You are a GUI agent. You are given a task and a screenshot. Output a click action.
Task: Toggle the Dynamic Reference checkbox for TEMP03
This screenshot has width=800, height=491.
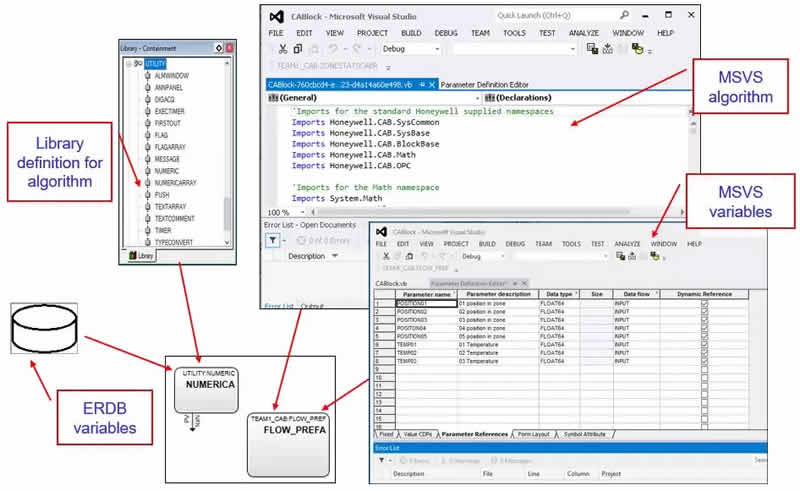coord(705,361)
